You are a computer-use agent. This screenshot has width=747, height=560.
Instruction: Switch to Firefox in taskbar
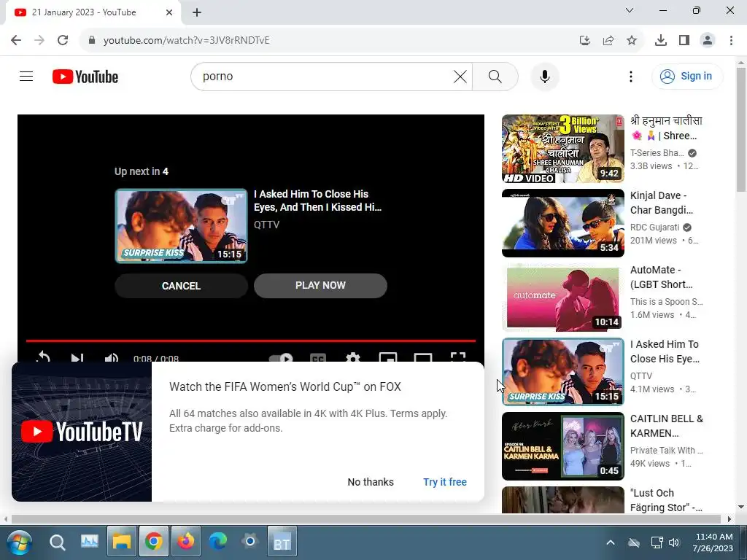[186, 542]
